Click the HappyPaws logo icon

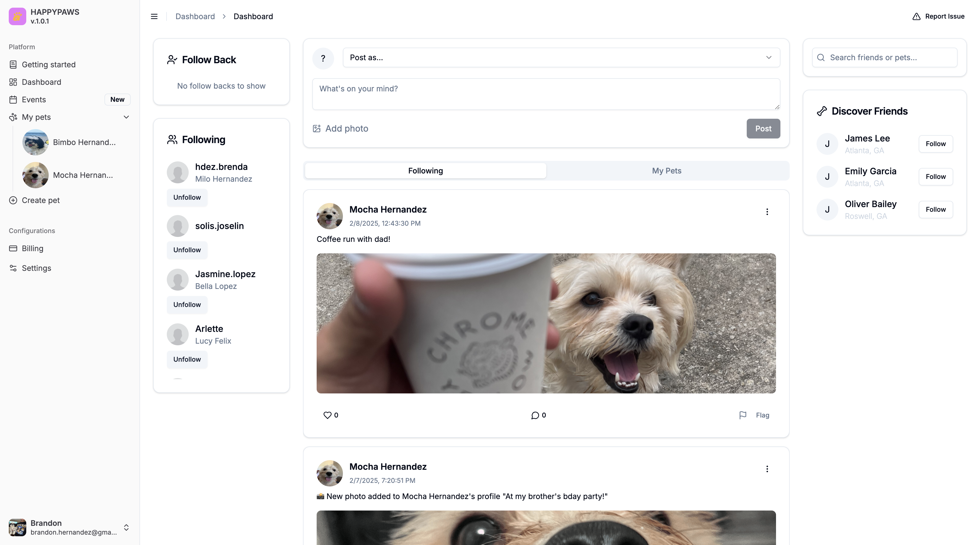(x=17, y=16)
